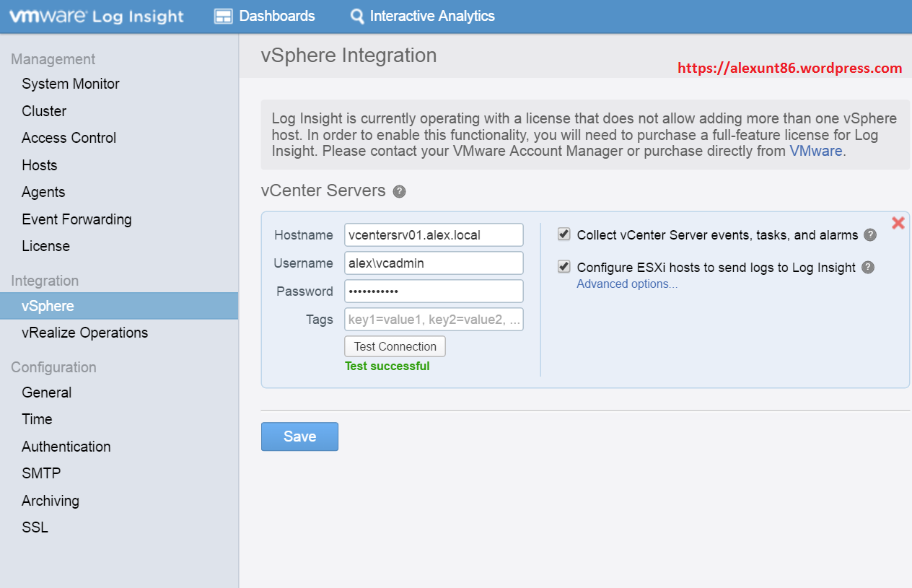Click help icon next to Configure ESXi option
912x588 pixels.
pyautogui.click(x=867, y=267)
